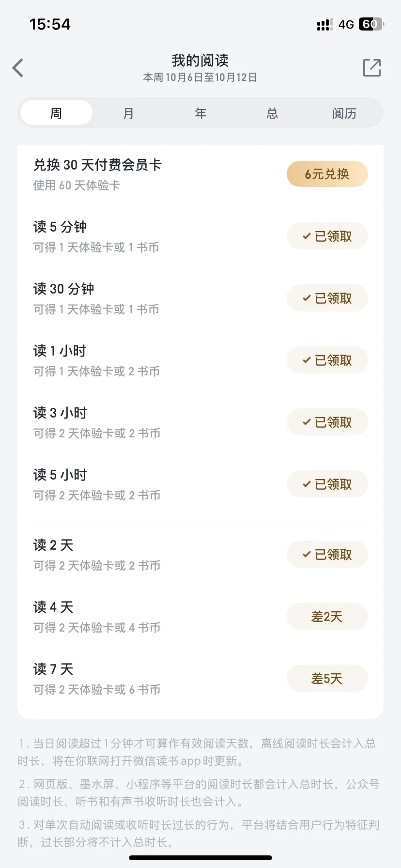Tap 已领取 for 读 30 分钟
The width and height of the screenshot is (401, 868).
click(x=327, y=298)
